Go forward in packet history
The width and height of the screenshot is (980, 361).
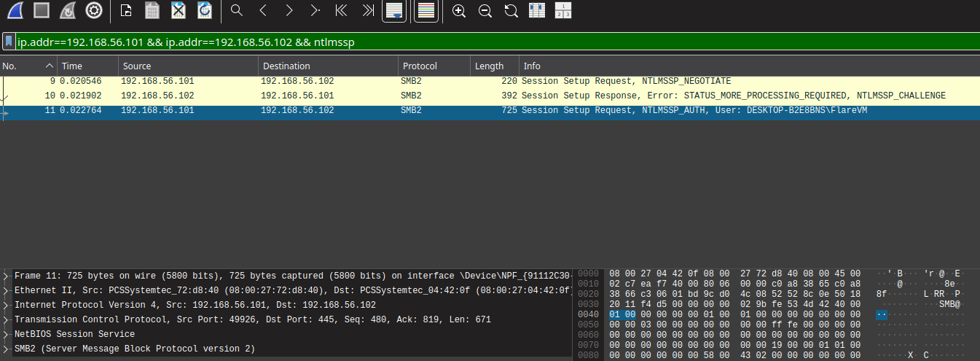point(289,10)
